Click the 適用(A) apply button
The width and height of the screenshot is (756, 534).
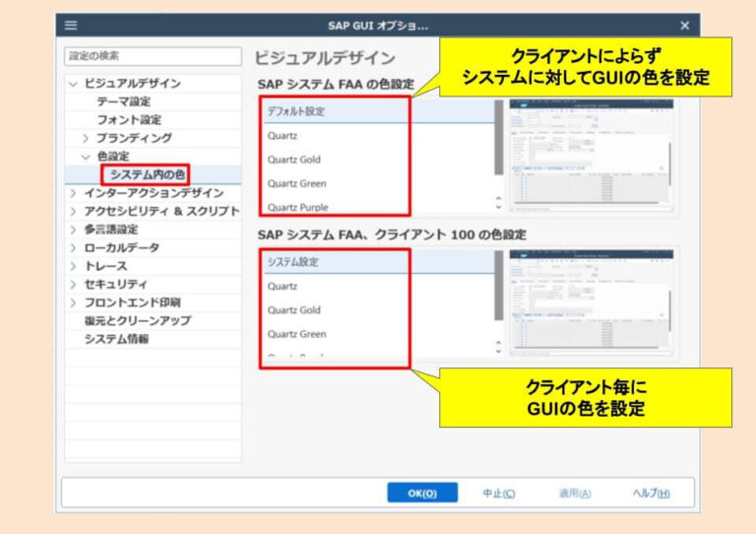(575, 493)
